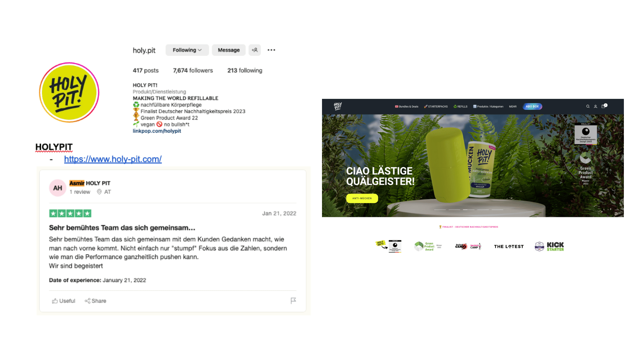644x362 pixels.
Task: Click the Useful thumbs-up button
Action: [63, 301]
